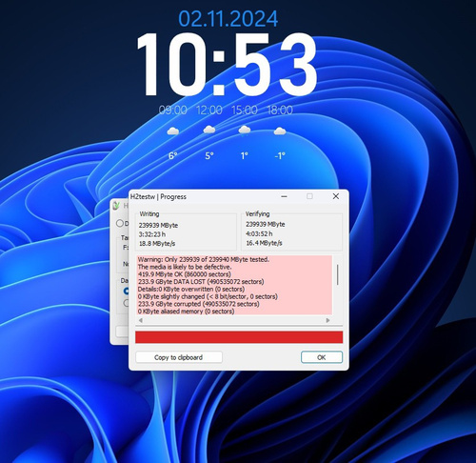Click the left arrow of horizontal scrollbar
The height and width of the screenshot is (463, 476).
[141, 320]
